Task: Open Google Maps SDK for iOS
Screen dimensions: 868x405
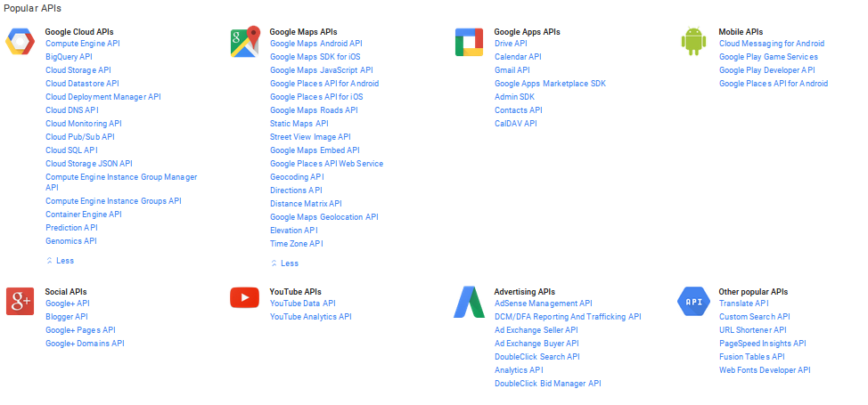Action: click(315, 56)
